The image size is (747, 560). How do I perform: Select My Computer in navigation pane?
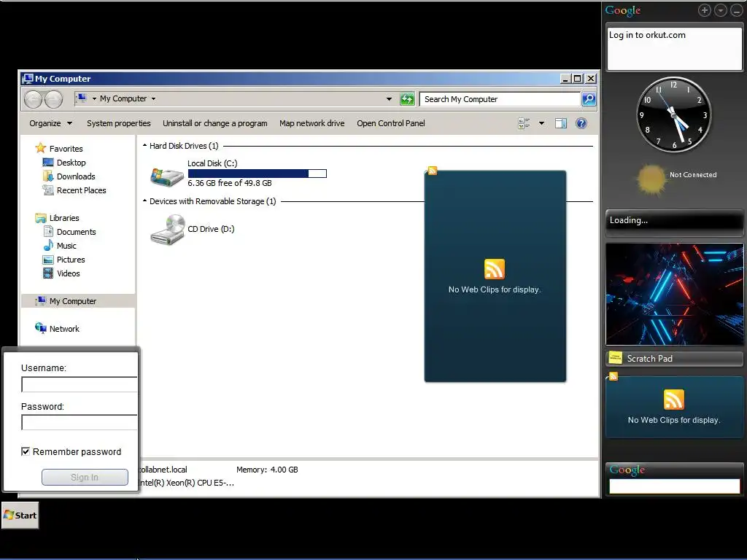tap(79, 301)
